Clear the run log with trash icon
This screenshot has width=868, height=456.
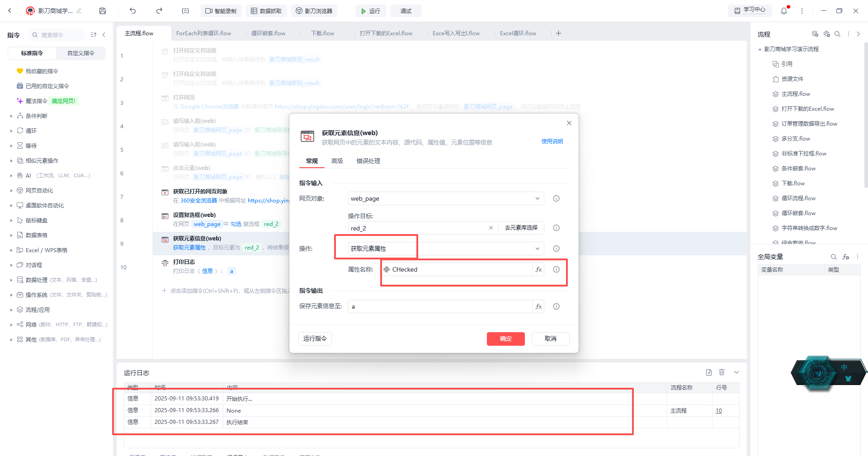[722, 372]
